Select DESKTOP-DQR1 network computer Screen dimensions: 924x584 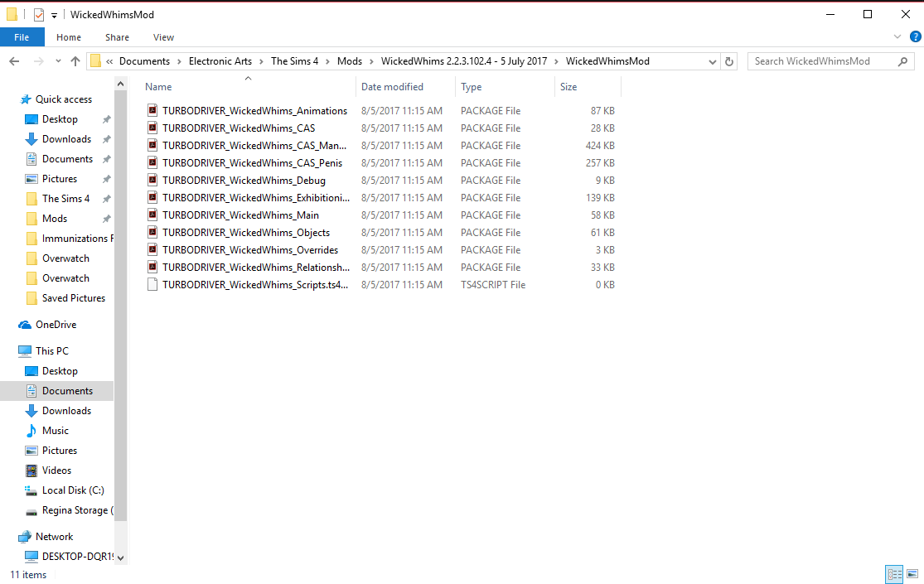point(78,557)
